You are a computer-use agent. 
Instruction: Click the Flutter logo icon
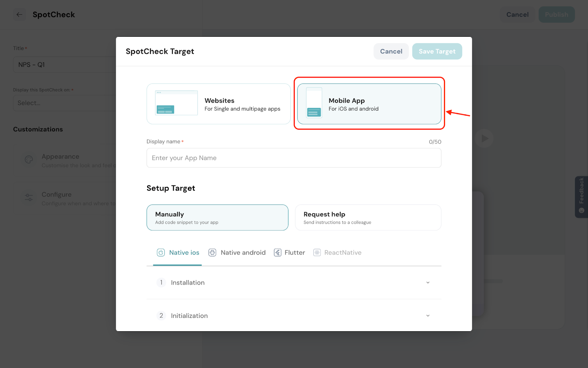[277, 252]
